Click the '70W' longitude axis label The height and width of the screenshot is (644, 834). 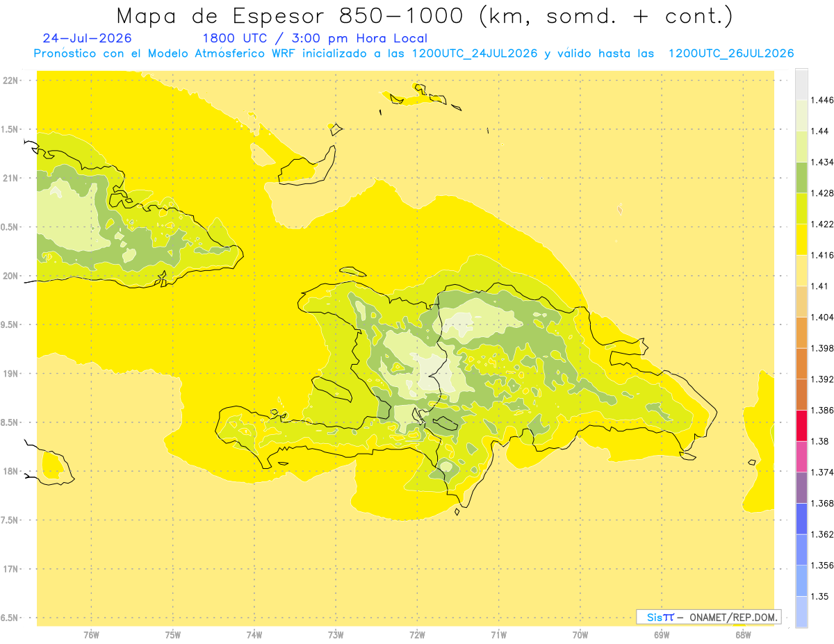(x=580, y=635)
